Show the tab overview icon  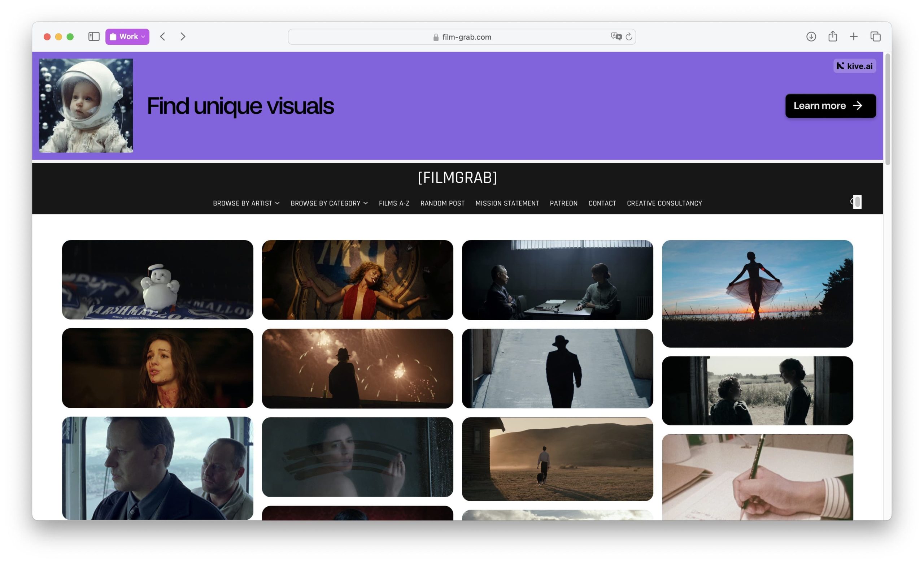pyautogui.click(x=875, y=36)
